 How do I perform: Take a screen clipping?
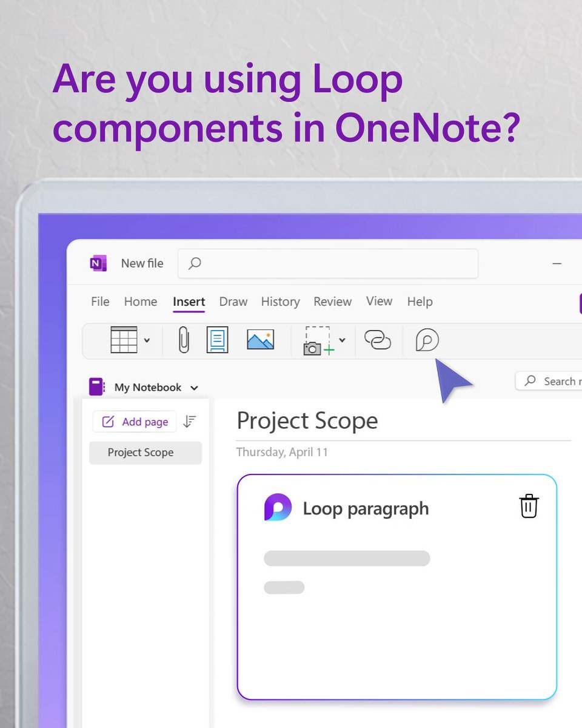coord(319,340)
